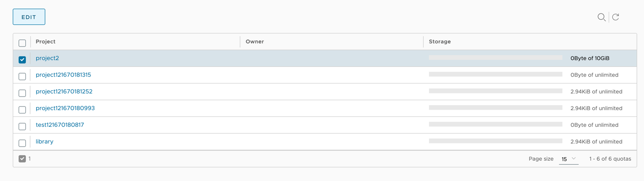Open project121670181252 link
The image size is (644, 181).
(x=64, y=92)
